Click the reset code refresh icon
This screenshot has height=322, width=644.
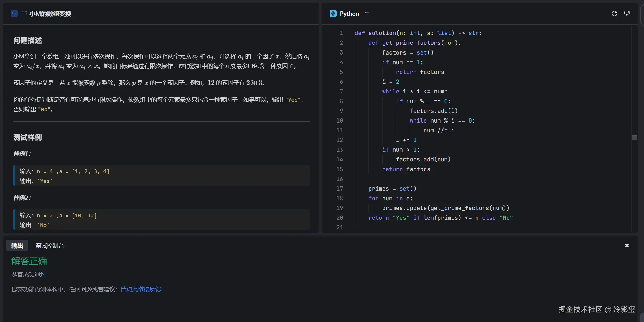point(614,14)
